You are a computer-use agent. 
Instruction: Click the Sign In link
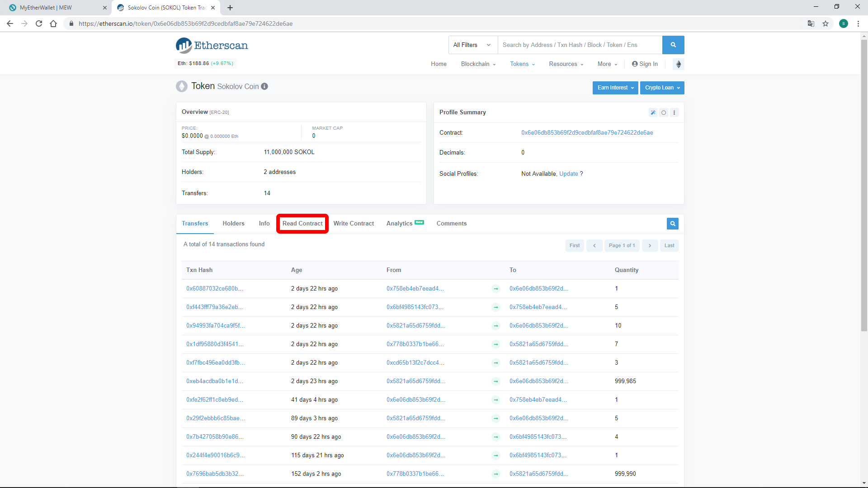(645, 64)
